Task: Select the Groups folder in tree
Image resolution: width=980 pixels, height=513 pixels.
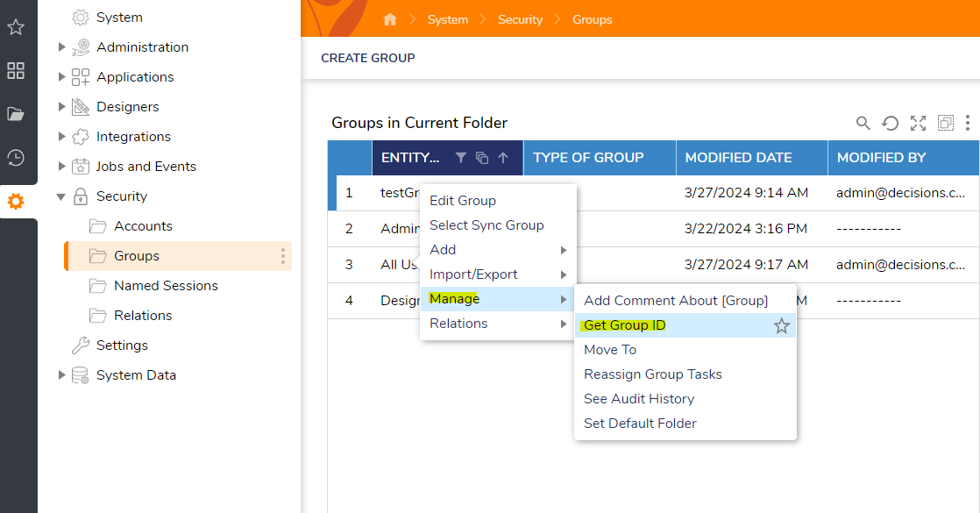Action: [178, 256]
